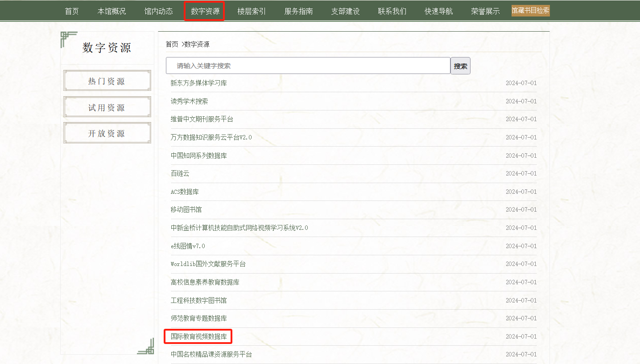Open the 楼层索引 menu item

tap(252, 11)
